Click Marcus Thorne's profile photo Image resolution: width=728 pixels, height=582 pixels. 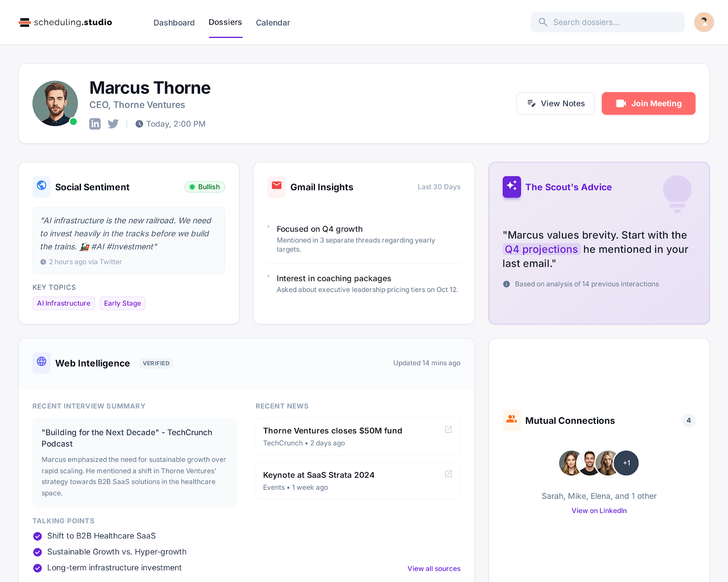pos(55,103)
